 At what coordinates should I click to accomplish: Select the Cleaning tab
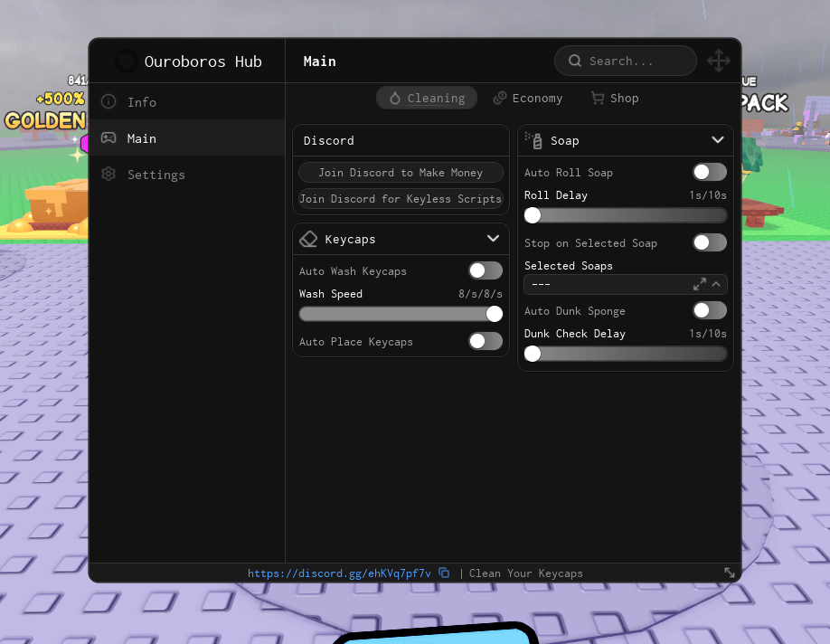tap(427, 98)
